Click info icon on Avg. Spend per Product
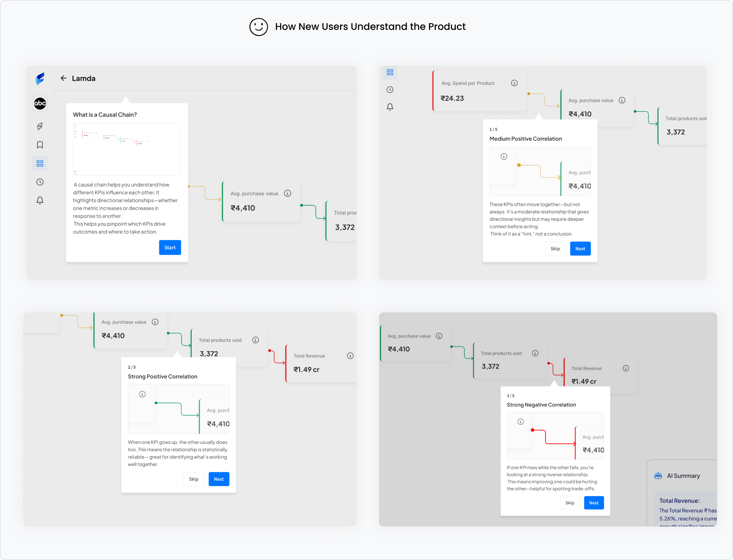733x560 pixels. [514, 83]
